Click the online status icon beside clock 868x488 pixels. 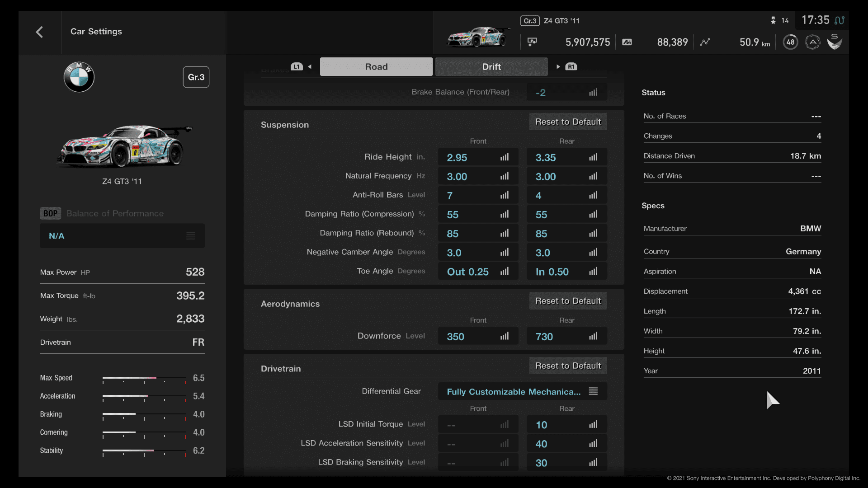(x=840, y=20)
